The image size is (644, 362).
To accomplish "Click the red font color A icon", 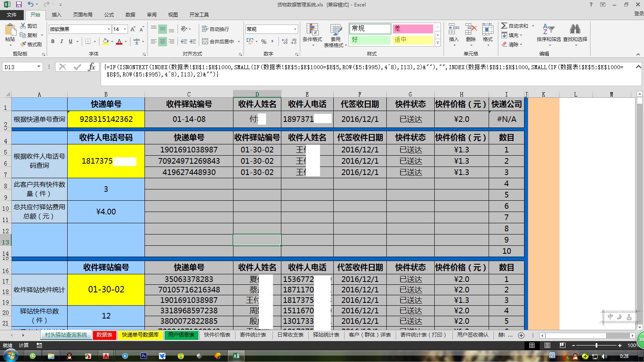I will pyautogui.click(x=119, y=41).
